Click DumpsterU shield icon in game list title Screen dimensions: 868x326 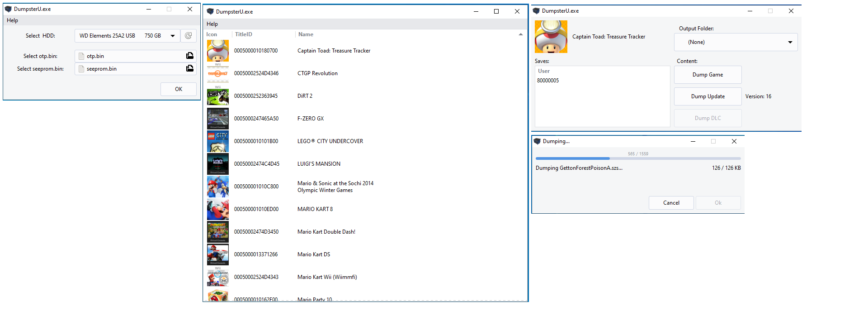[x=210, y=12]
